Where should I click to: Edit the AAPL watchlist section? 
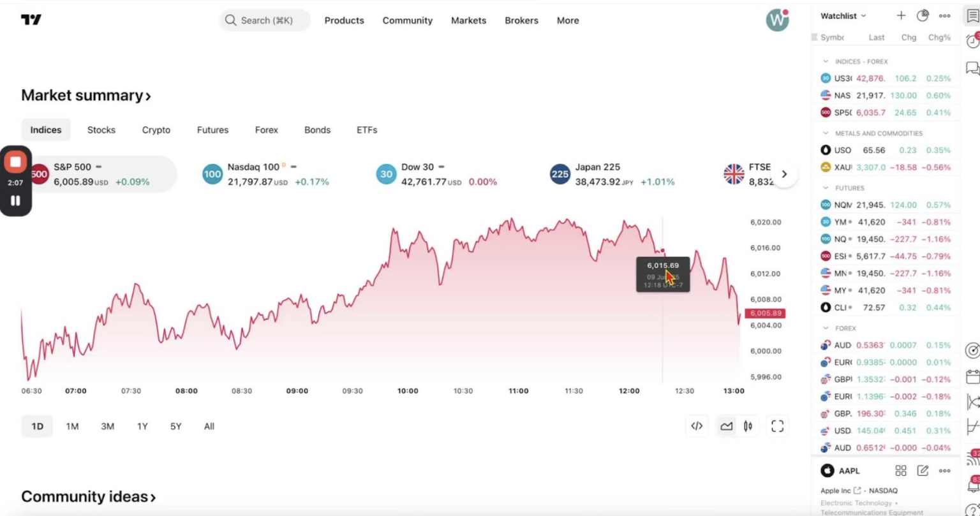(923, 471)
